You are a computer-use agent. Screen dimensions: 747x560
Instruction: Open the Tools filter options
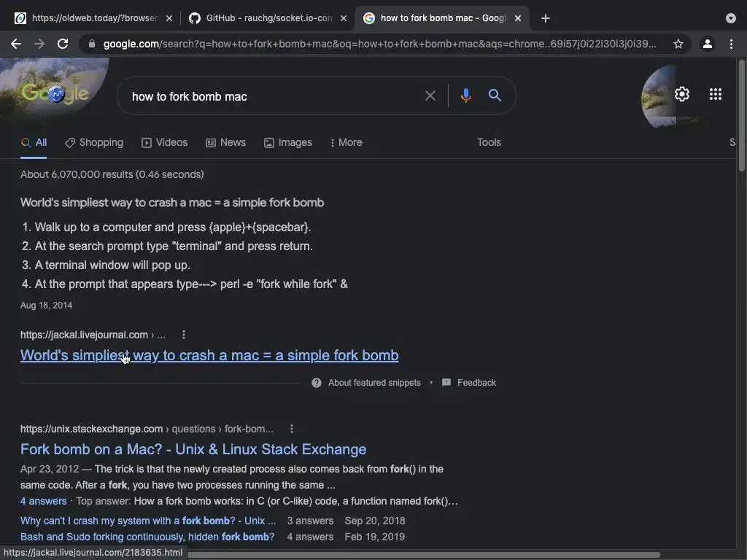[489, 142]
